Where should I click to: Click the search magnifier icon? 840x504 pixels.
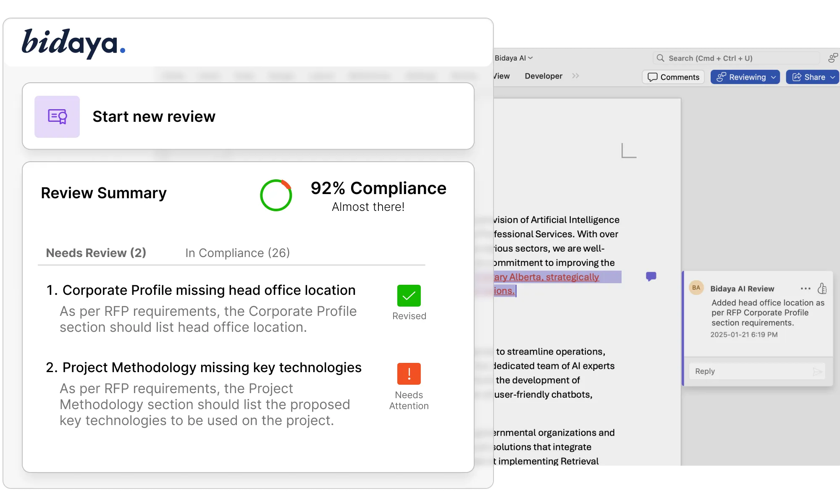(x=660, y=58)
